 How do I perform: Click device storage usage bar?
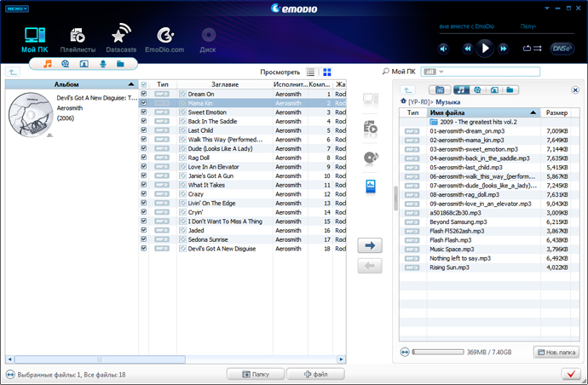coord(438,352)
